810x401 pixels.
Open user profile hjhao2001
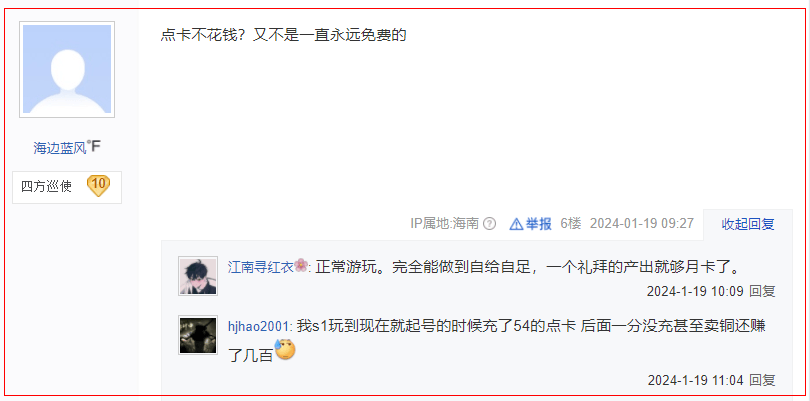[x=260, y=327]
